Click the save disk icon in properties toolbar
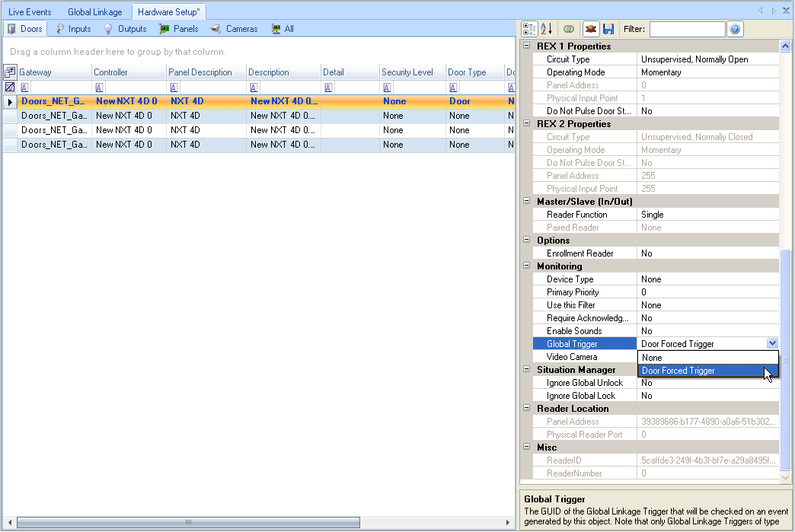This screenshot has height=532, width=795. [x=608, y=29]
